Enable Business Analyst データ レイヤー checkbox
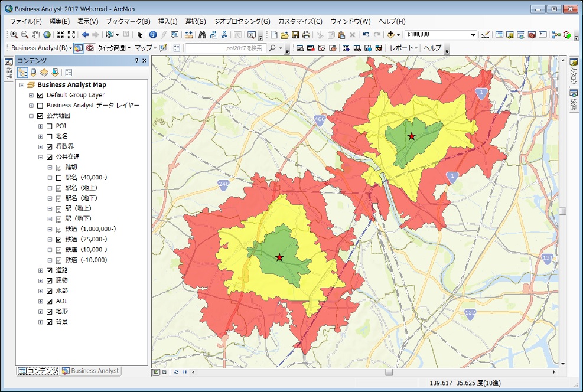583x392 pixels. pos(40,106)
